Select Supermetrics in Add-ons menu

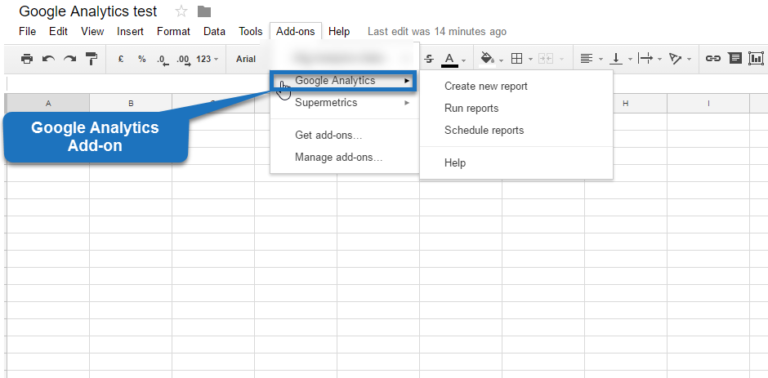[x=344, y=103]
